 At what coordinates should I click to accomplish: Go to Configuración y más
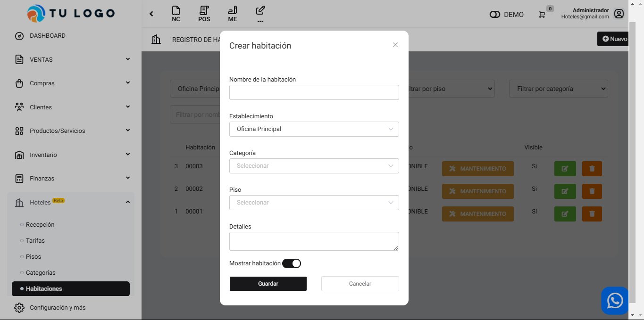tap(58, 308)
